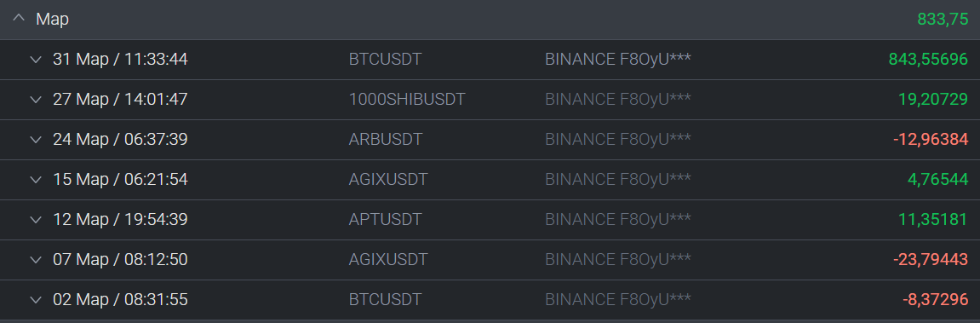The image size is (980, 323).
Task: Expand the 02 Мар 08:31:55 trade chevron
Action: click(37, 300)
